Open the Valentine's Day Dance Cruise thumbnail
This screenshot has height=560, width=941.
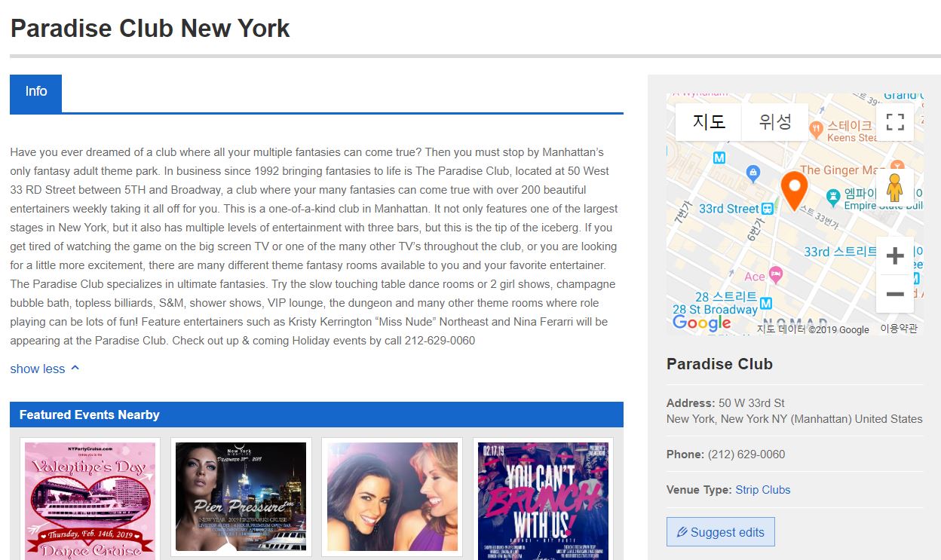90,500
